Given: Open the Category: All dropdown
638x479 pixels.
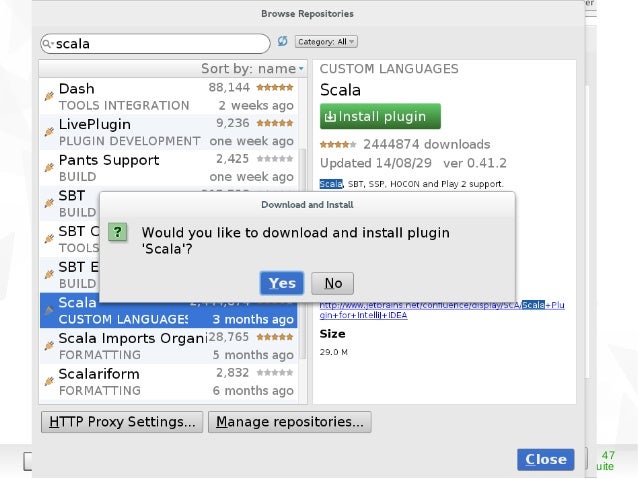Looking at the screenshot, I should 326,42.
